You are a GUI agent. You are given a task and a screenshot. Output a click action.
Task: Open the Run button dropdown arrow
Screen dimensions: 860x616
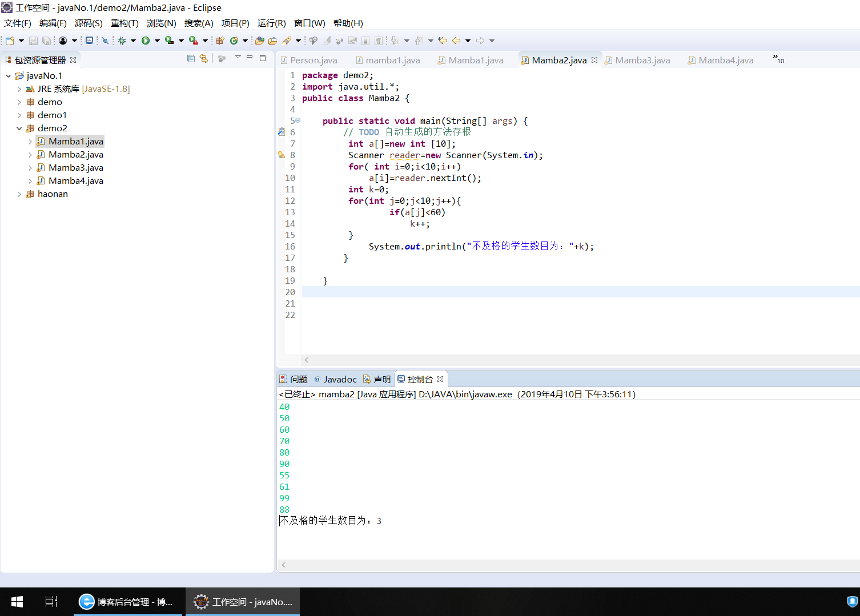click(x=157, y=41)
